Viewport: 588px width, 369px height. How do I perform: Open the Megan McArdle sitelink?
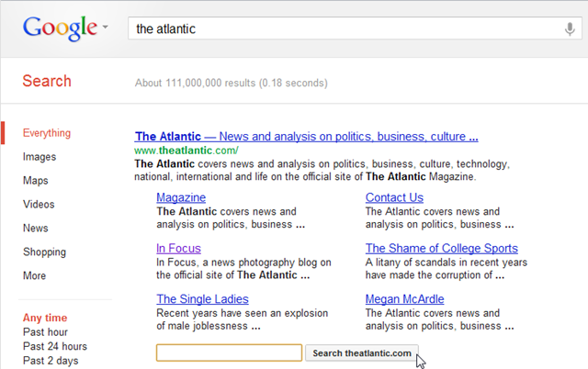[x=404, y=299]
